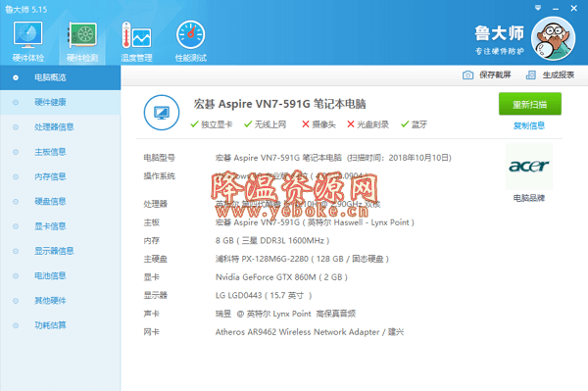This screenshot has width=588, height=391.
Task: Click the Atheros AR9462 Wireless Network Adapter value
Action: click(310, 332)
